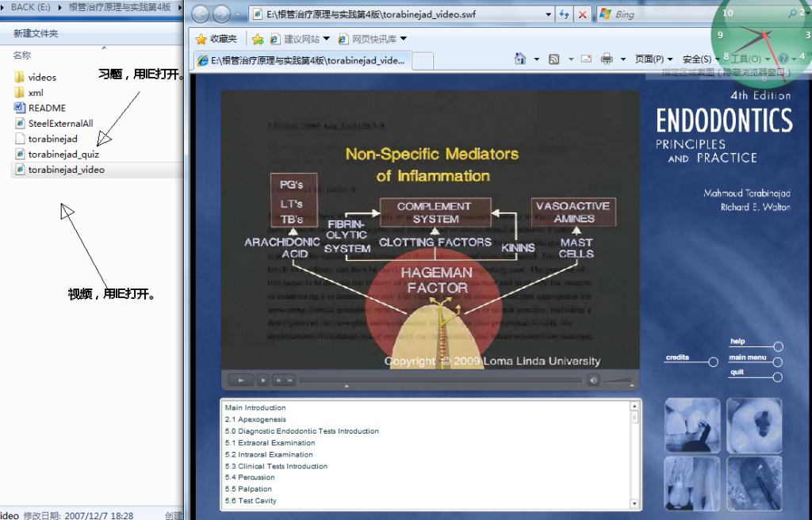Click the add to favorites bar star icon
The height and width of the screenshot is (520, 812).
258,39
